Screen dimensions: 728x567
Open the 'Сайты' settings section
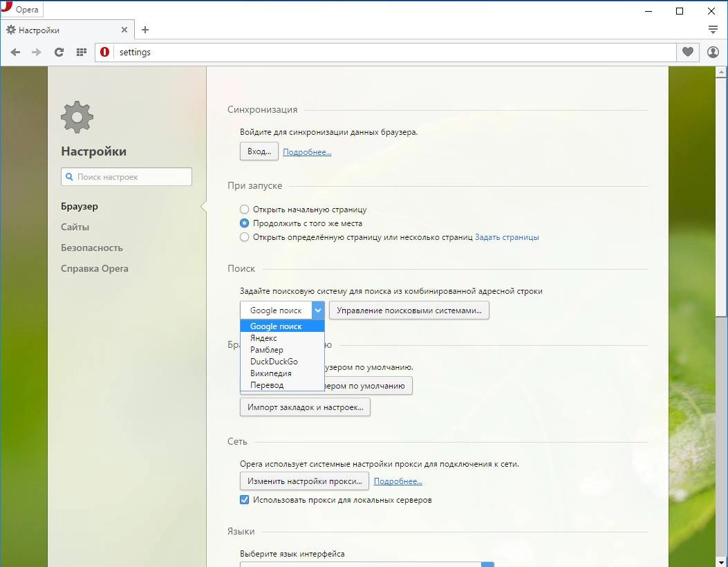[75, 227]
